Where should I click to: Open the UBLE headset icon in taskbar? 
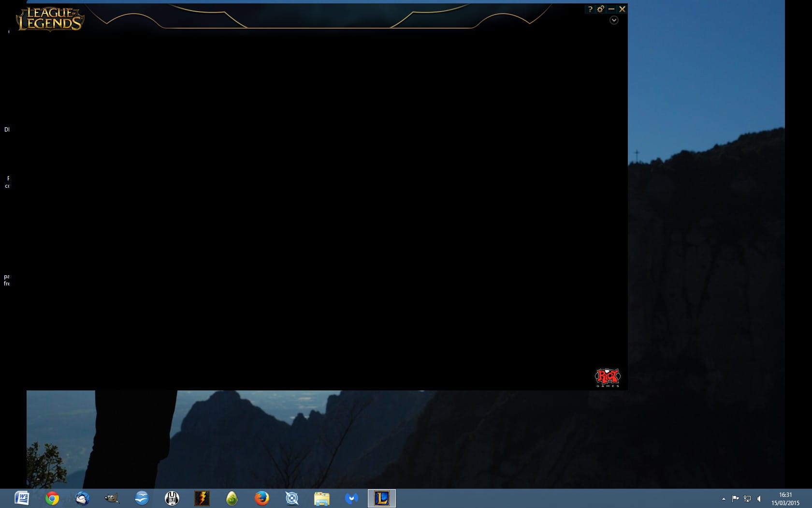tap(172, 498)
